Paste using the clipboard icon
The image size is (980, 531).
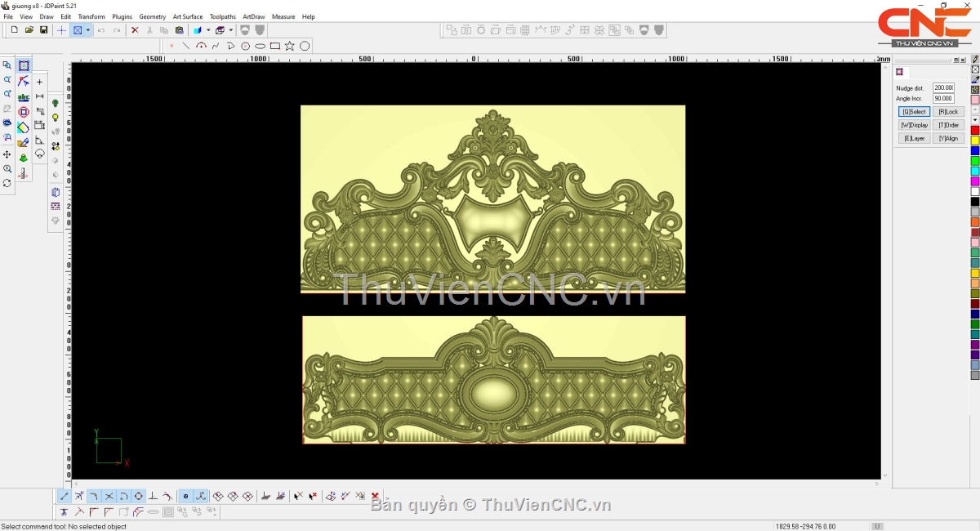coord(180,30)
